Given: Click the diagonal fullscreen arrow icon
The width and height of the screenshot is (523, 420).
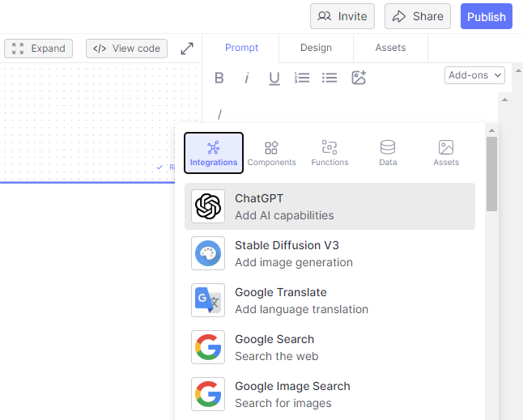Looking at the screenshot, I should [x=187, y=49].
